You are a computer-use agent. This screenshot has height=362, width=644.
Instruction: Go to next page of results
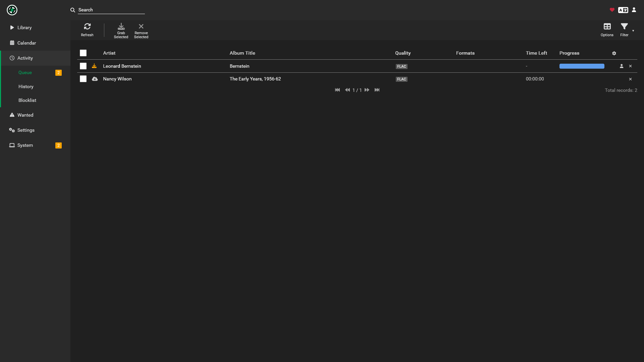[x=367, y=90]
